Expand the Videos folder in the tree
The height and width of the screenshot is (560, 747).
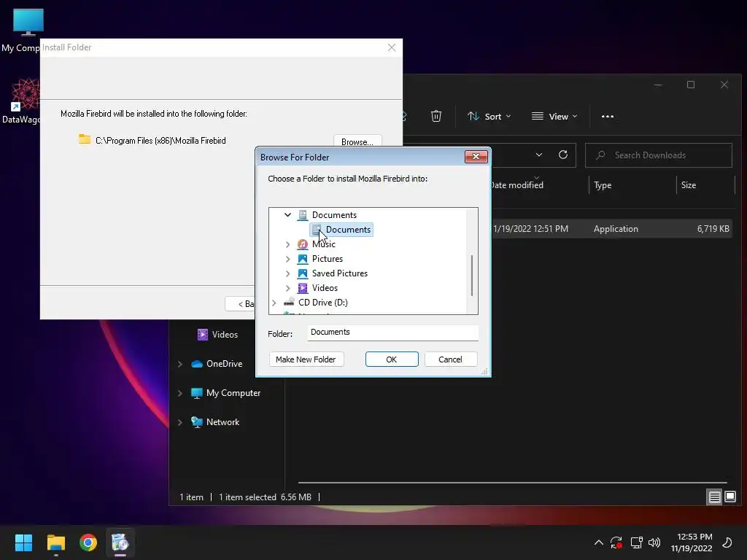287,288
